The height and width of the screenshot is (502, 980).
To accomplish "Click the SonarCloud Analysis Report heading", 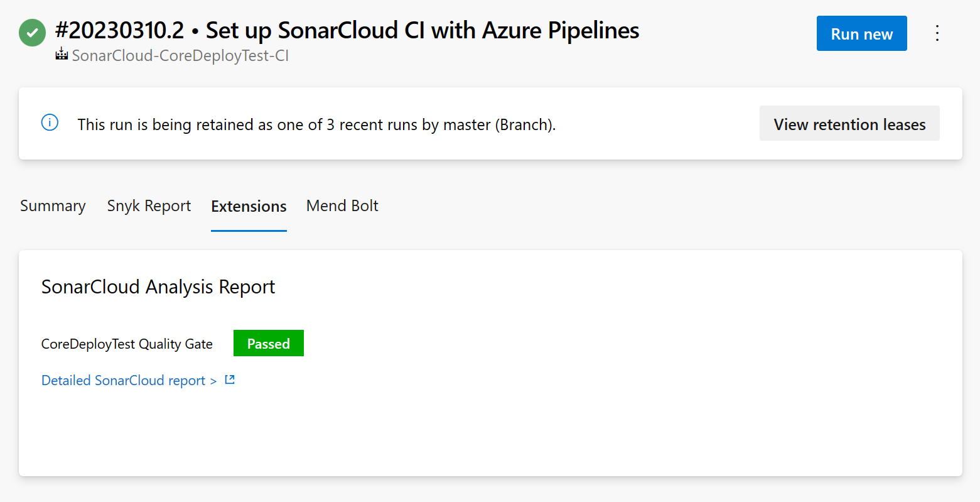I will tap(158, 286).
